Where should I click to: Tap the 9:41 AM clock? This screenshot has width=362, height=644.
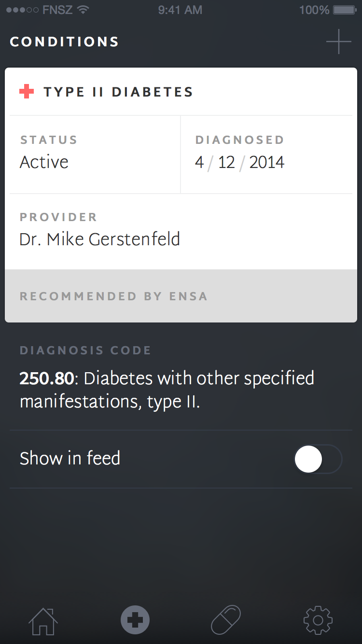(x=180, y=10)
